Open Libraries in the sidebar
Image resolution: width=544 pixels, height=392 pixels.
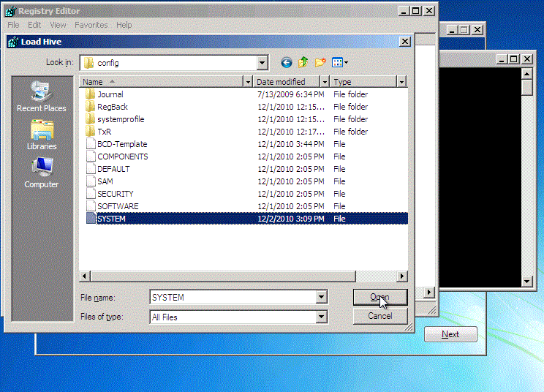coord(42,135)
